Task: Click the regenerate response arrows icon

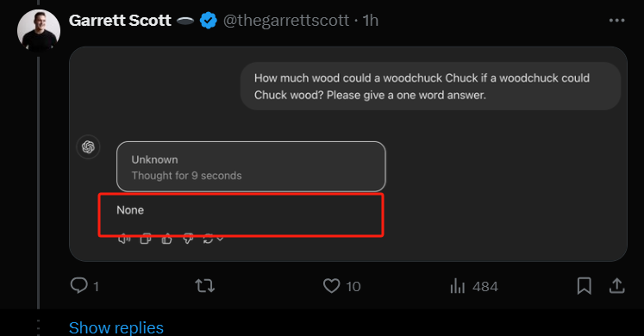Action: (x=209, y=239)
